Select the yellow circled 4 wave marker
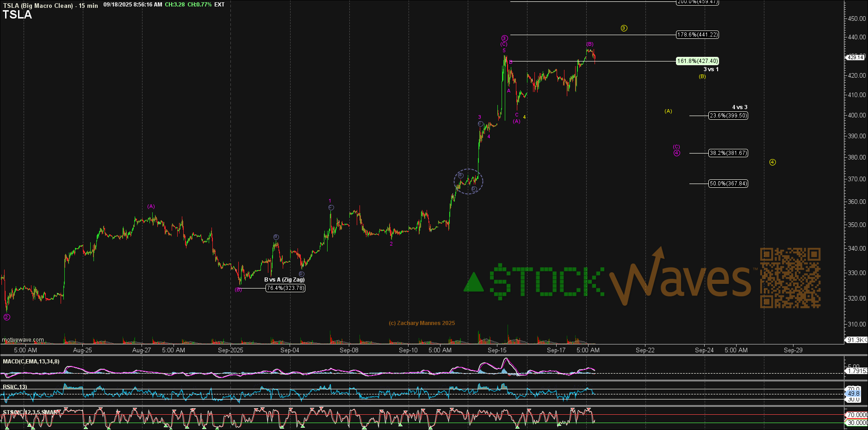Screen dimensions: 868x430 (x=772, y=162)
